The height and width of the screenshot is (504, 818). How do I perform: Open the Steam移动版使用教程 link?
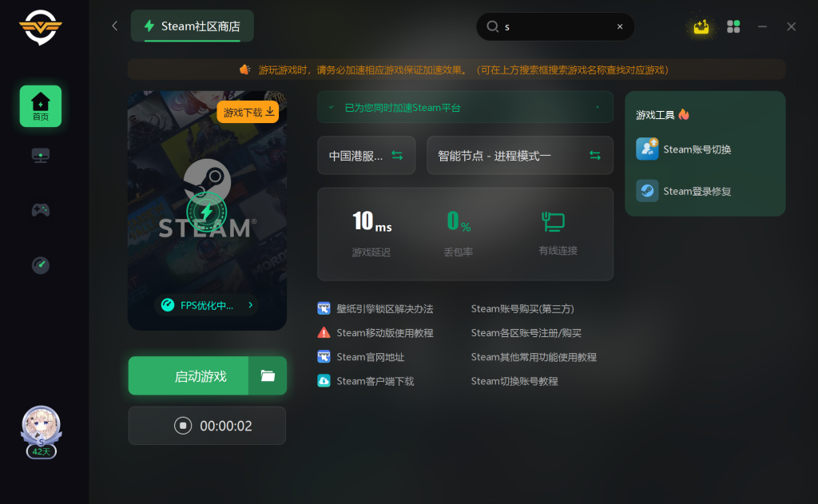click(384, 333)
